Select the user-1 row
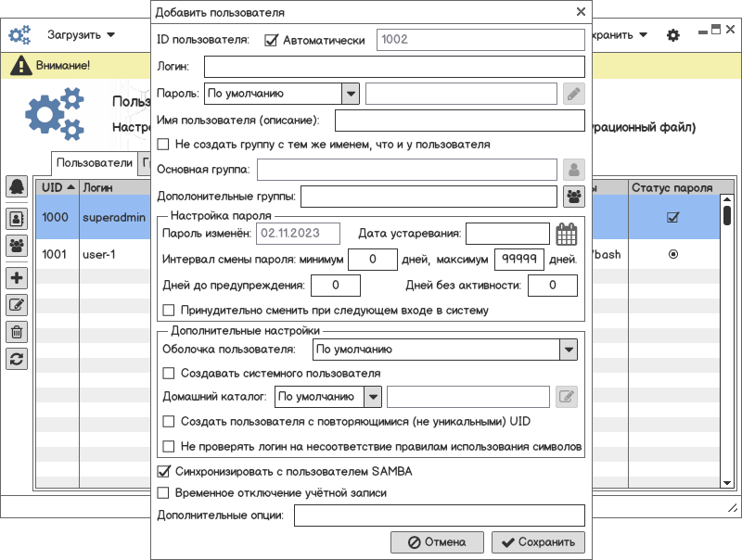The height and width of the screenshot is (560, 742). tap(94, 254)
